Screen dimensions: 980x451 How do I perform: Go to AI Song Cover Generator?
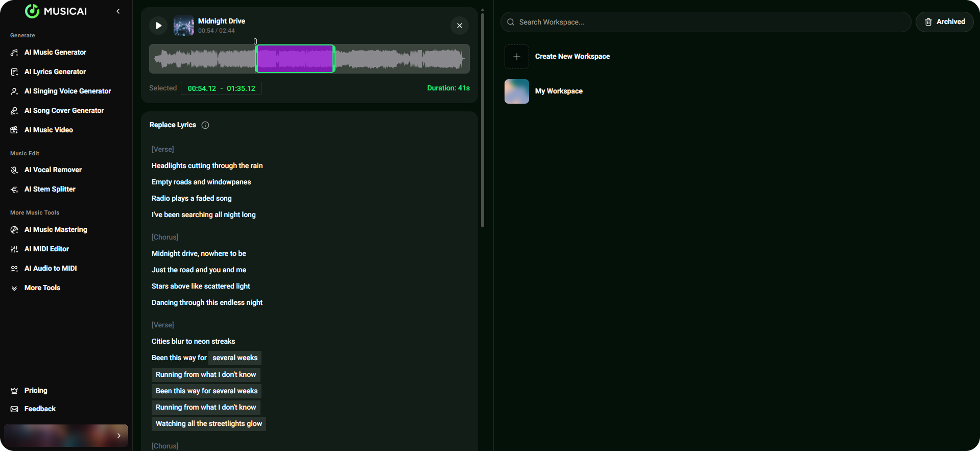click(x=64, y=110)
